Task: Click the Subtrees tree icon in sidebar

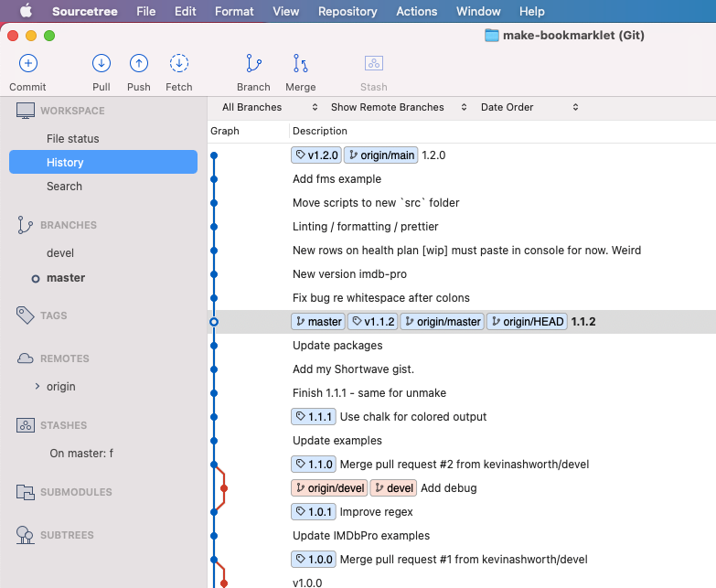Action: click(x=25, y=535)
